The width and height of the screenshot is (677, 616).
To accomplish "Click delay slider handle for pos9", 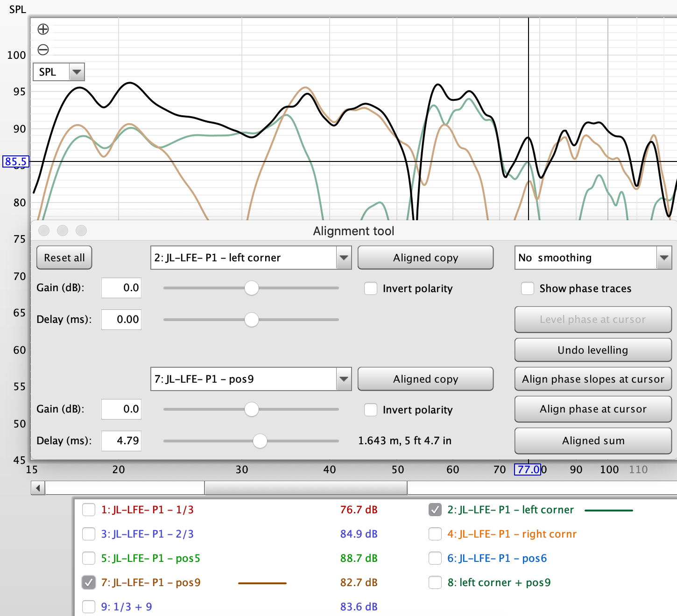I will pyautogui.click(x=260, y=441).
